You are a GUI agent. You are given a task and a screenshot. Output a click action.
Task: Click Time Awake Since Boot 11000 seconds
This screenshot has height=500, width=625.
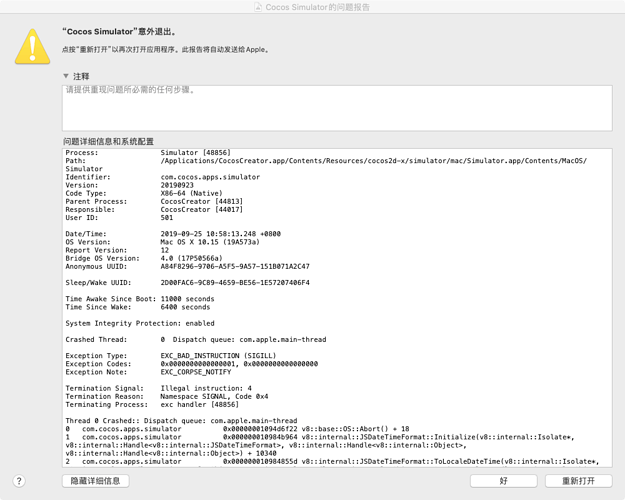pos(140,299)
